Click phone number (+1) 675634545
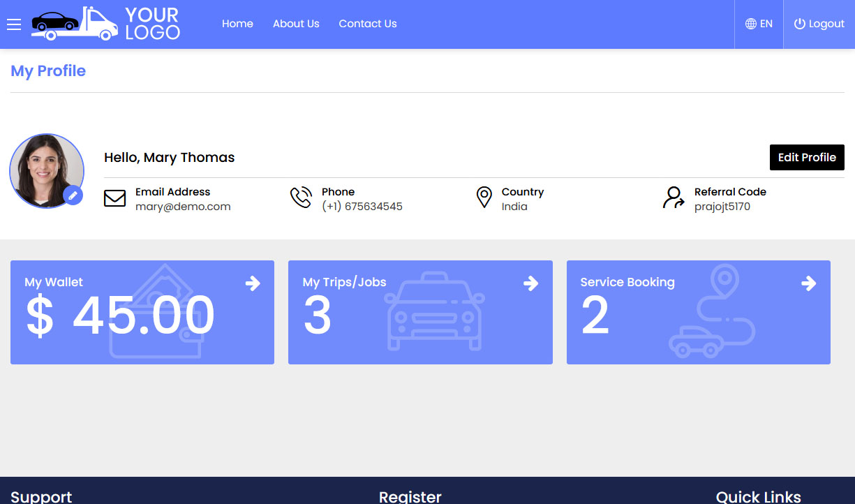This screenshot has height=504, width=855. [x=362, y=207]
